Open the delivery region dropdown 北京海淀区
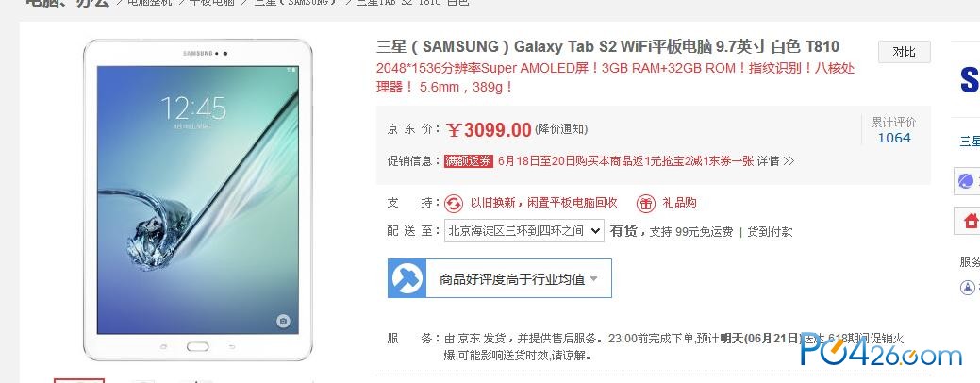Screen dimensions: 980x383 (524, 231)
